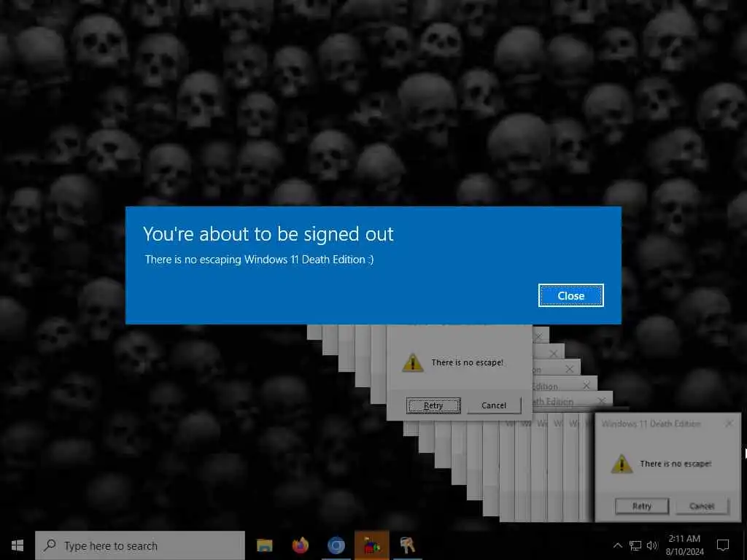Click 'There is no escaping Windows 11 Death Edition' text

pyautogui.click(x=259, y=260)
